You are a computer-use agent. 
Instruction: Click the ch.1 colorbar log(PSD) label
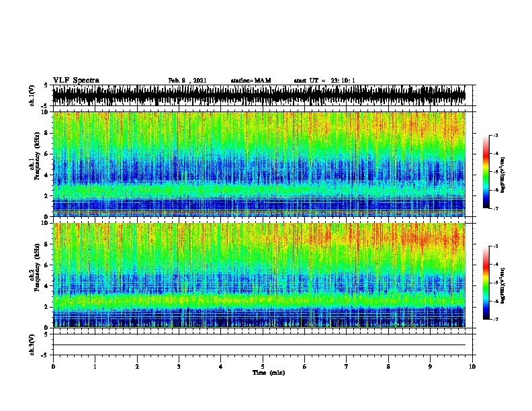pos(503,175)
